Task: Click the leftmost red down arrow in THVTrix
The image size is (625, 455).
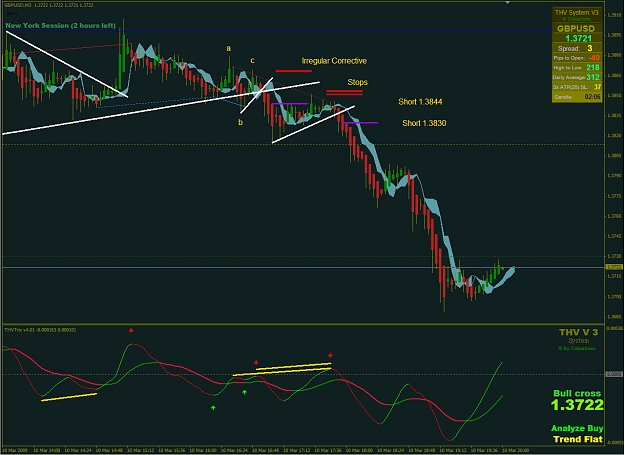Action: pyautogui.click(x=131, y=330)
